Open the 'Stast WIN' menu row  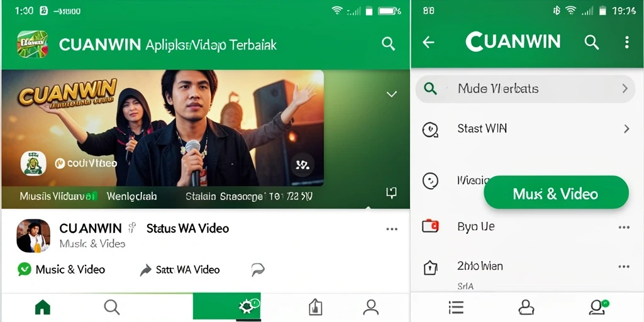coord(526,129)
